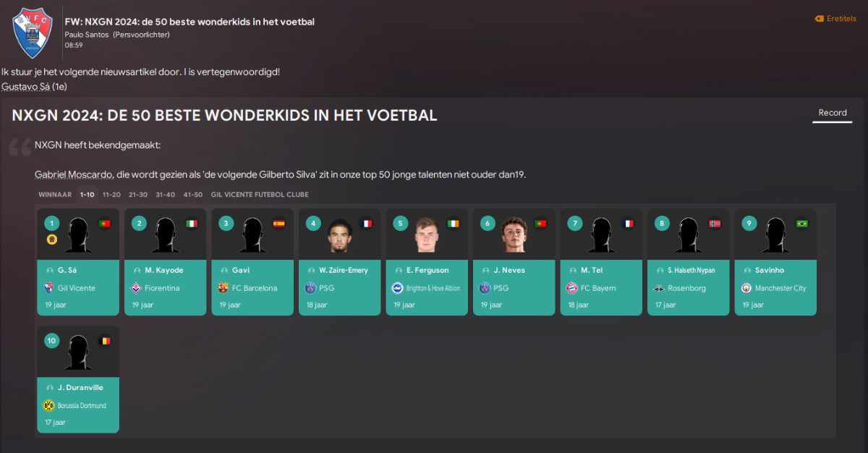Click the FC Bayern badge icon
The height and width of the screenshot is (453, 868).
tap(571, 288)
